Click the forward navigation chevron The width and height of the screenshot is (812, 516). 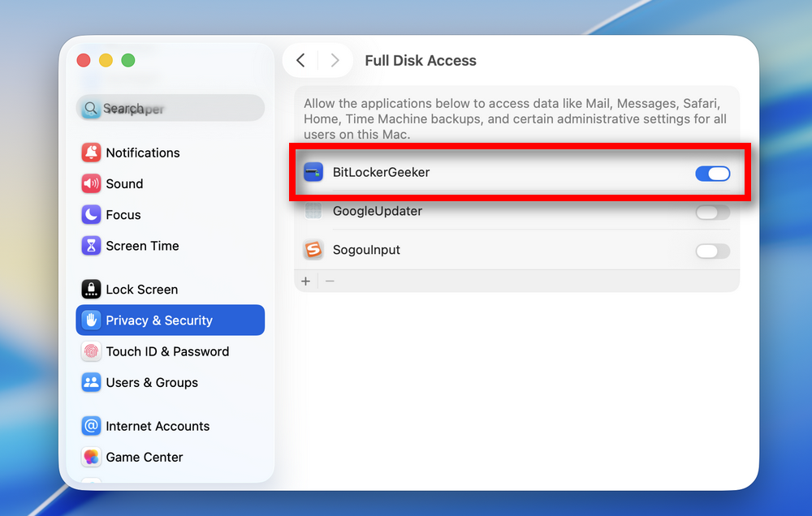click(335, 60)
